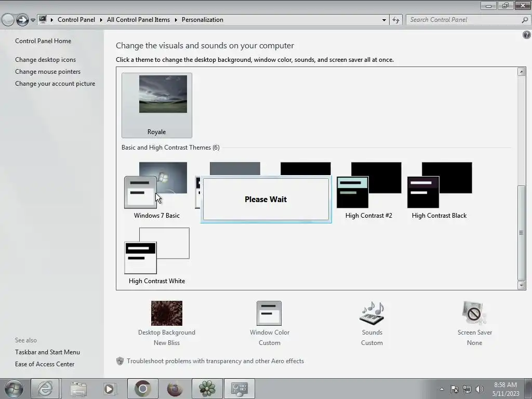Switch to Chrome in the taskbar
532x399 pixels.
click(x=142, y=389)
